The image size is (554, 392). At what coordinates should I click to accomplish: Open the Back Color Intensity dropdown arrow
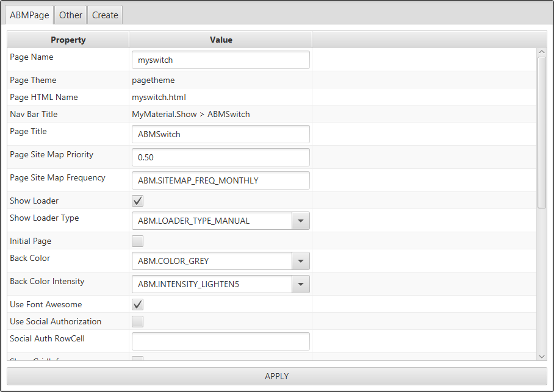300,284
